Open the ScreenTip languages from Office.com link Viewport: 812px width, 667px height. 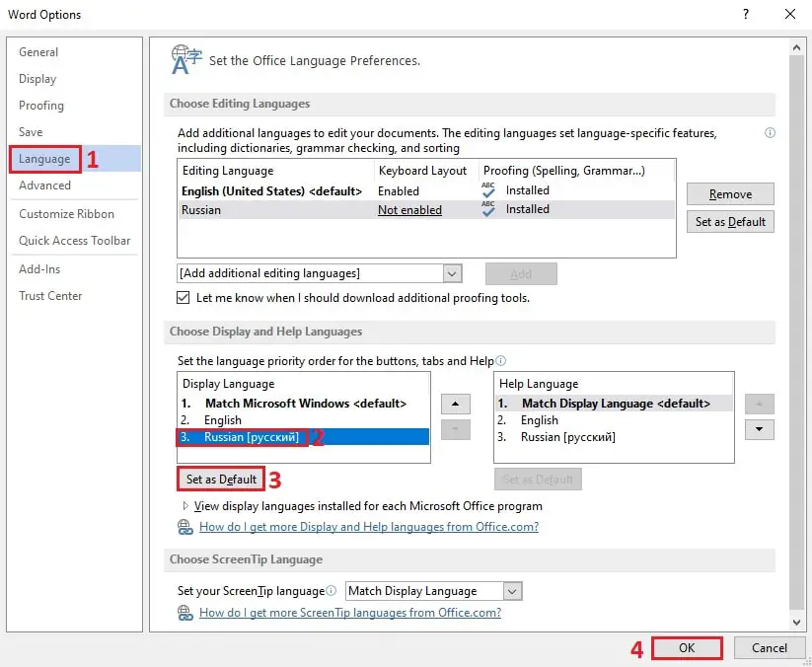[350, 613]
